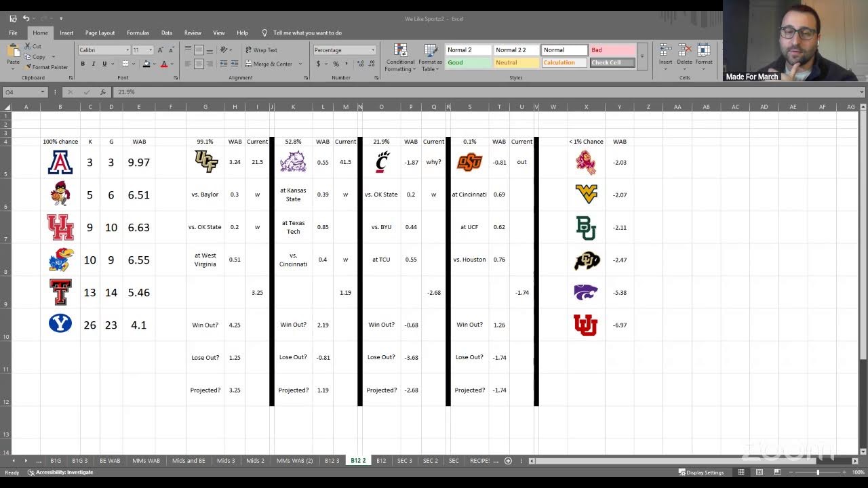Open the MMs WAB sheet tab
The width and height of the screenshot is (868, 488).
coord(146,461)
